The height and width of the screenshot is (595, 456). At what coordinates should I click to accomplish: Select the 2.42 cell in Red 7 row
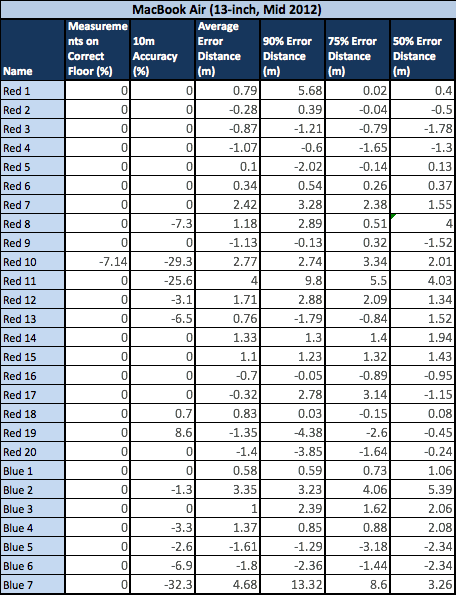pos(227,205)
